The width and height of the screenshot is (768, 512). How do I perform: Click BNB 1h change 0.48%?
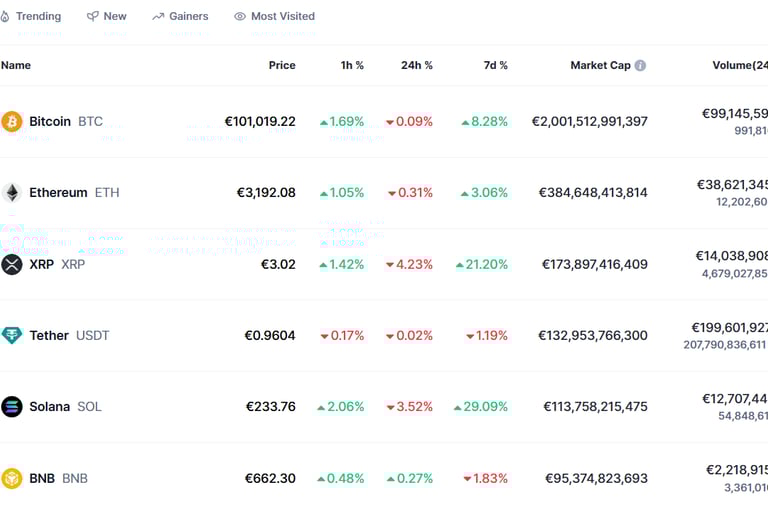coord(341,478)
